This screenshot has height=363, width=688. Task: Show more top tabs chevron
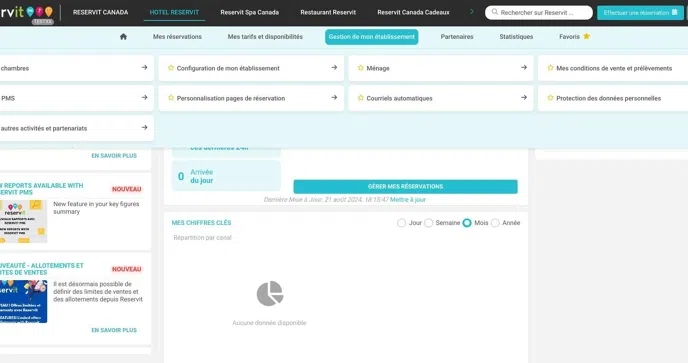click(x=472, y=12)
